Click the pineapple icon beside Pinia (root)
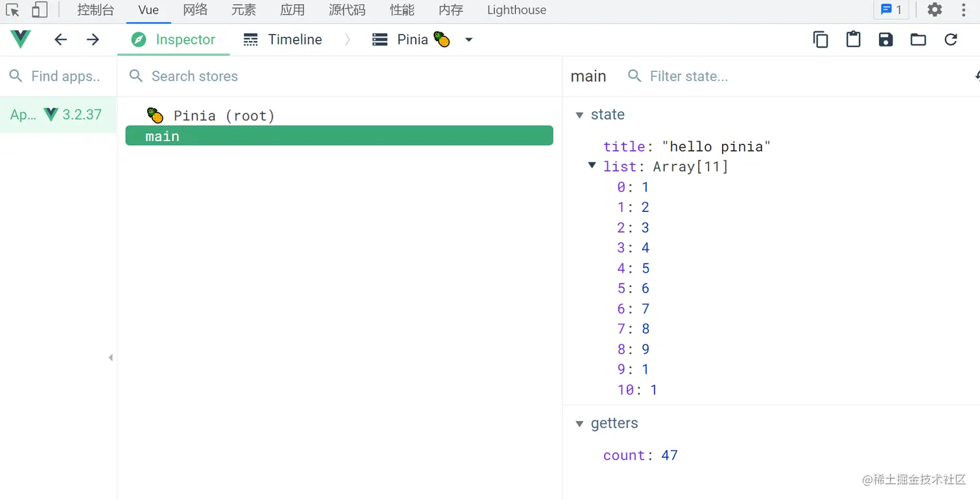This screenshot has height=500, width=980. pos(155,116)
